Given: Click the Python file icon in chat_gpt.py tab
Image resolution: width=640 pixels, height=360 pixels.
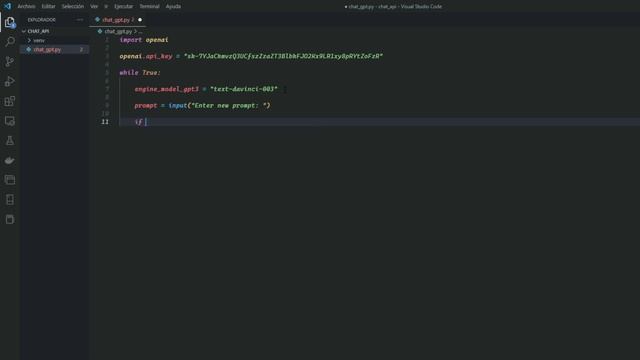Looking at the screenshot, I should tap(97, 20).
